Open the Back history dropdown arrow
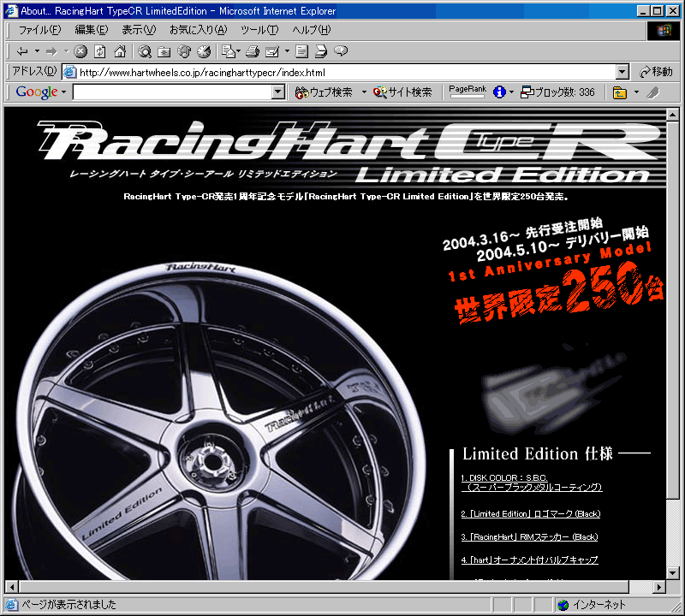The height and width of the screenshot is (616, 685). pos(37,51)
